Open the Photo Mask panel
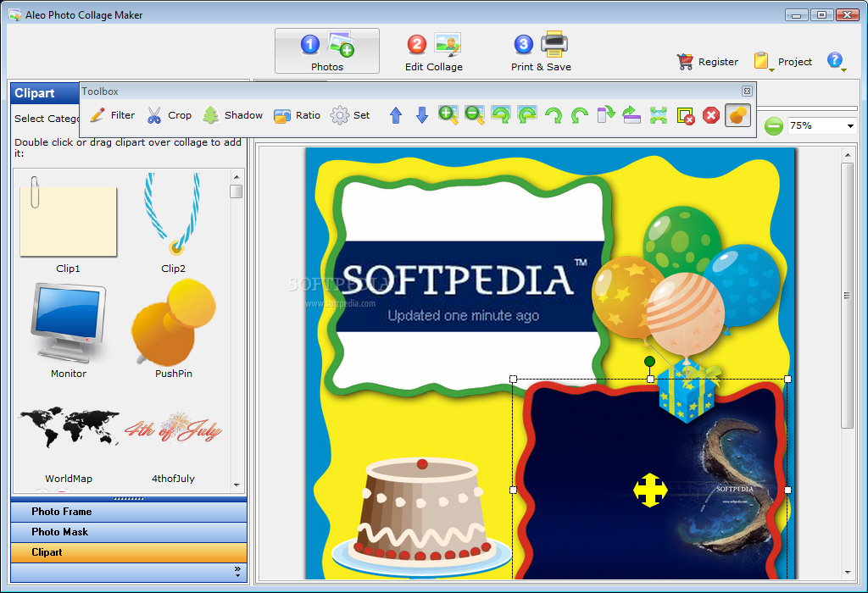Viewport: 868px width, 593px height. click(x=129, y=532)
